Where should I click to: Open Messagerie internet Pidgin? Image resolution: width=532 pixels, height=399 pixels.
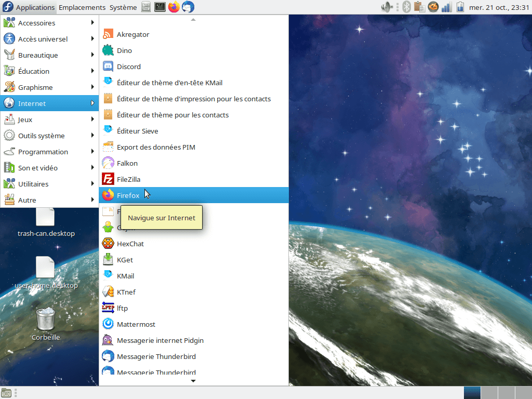click(x=194, y=341)
